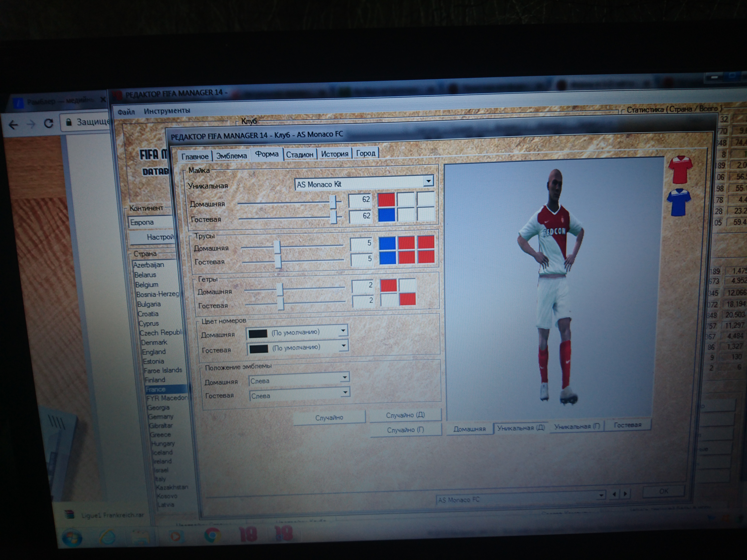Show the Домашняя kit preview
Image resolution: width=747 pixels, height=560 pixels.
coord(469,429)
